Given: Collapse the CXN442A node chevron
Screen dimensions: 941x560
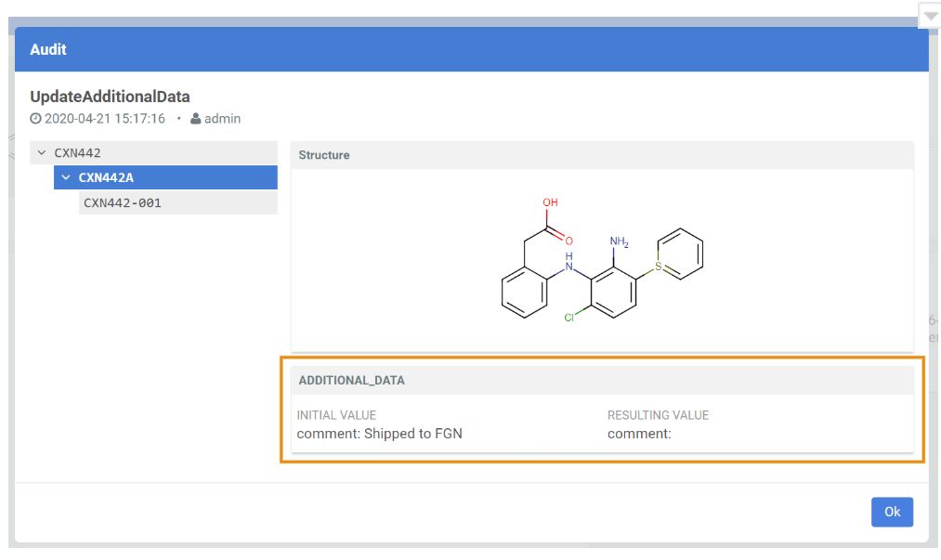Looking at the screenshot, I should click(65, 177).
